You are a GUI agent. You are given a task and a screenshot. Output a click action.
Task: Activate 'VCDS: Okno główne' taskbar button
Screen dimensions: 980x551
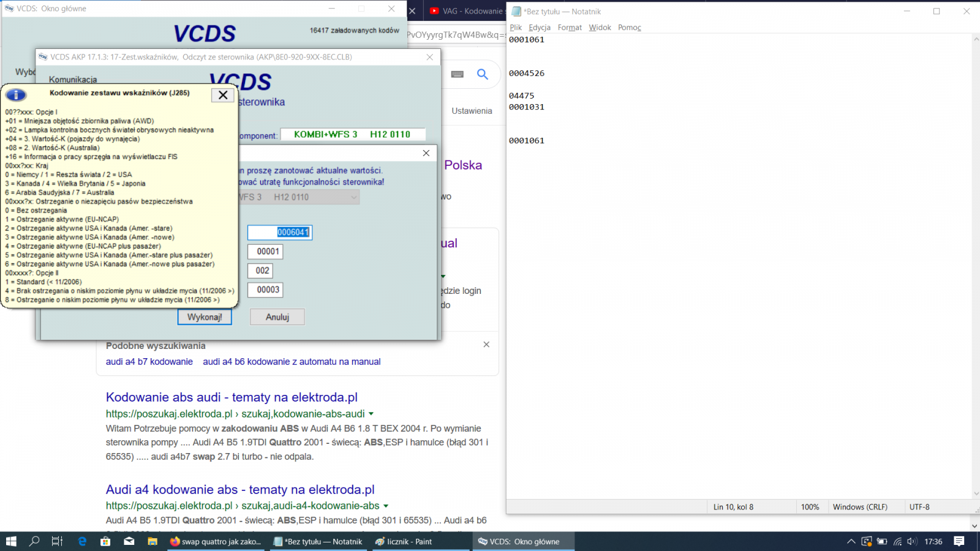click(x=524, y=541)
